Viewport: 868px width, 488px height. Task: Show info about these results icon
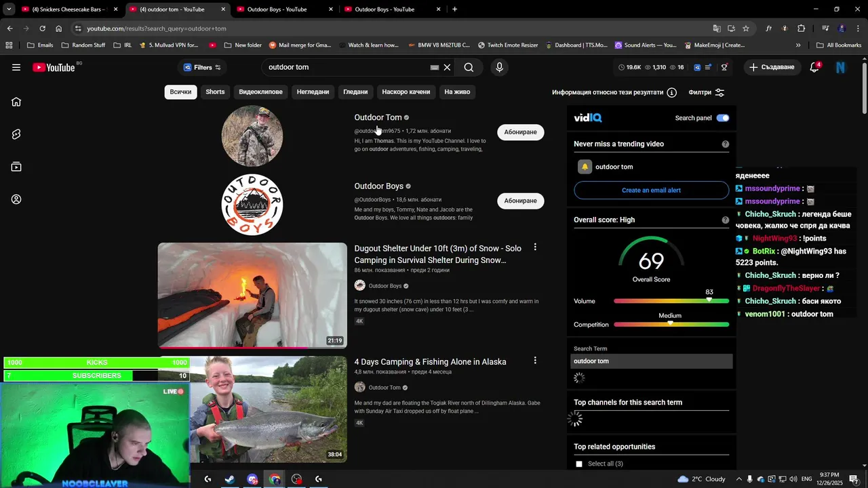point(671,92)
